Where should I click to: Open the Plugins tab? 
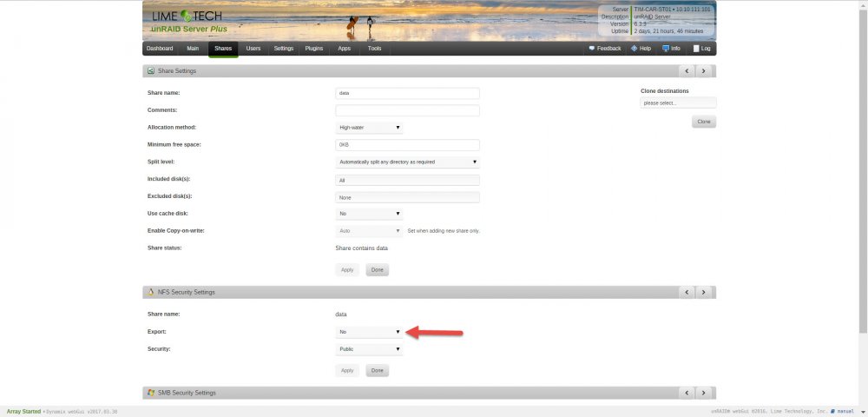[314, 49]
